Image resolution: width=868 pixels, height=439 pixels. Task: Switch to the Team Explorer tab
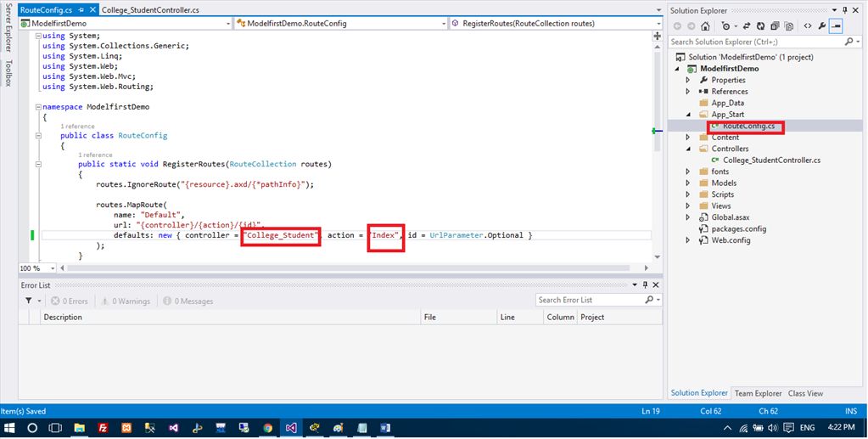[758, 393]
